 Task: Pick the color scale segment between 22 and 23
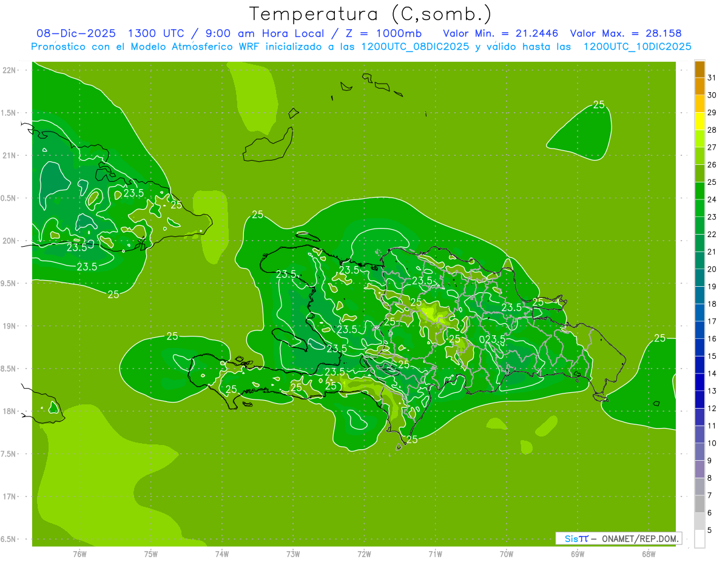tap(699, 226)
